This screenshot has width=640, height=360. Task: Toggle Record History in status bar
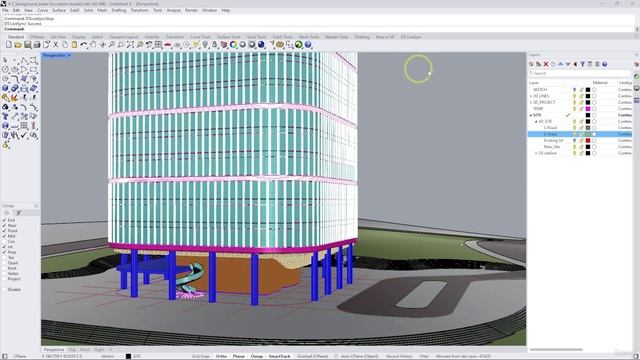[x=399, y=356]
